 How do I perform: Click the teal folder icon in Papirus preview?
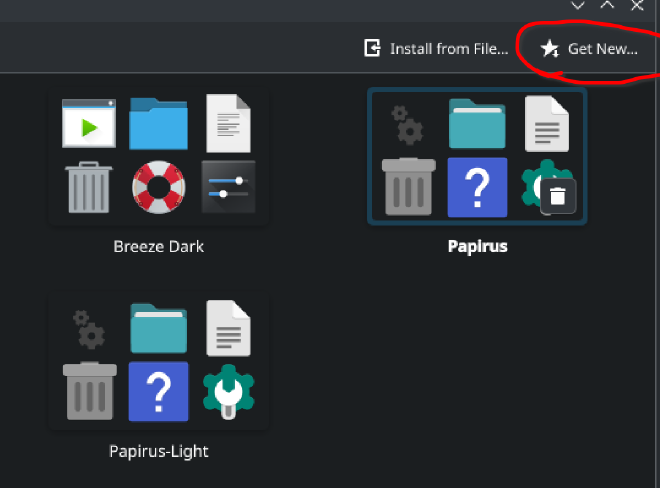click(477, 124)
